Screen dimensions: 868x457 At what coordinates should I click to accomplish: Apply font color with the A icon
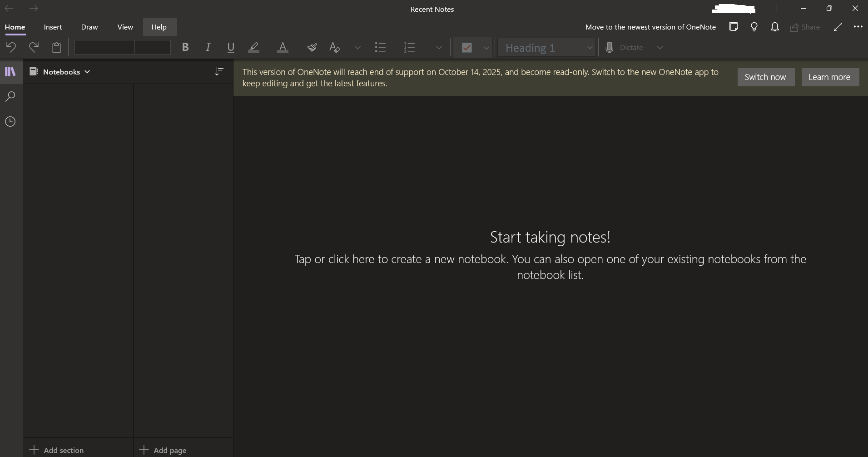283,47
